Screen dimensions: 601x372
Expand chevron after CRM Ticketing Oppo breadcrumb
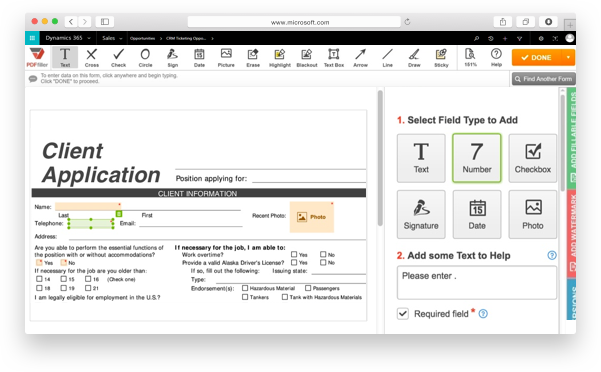(212, 38)
